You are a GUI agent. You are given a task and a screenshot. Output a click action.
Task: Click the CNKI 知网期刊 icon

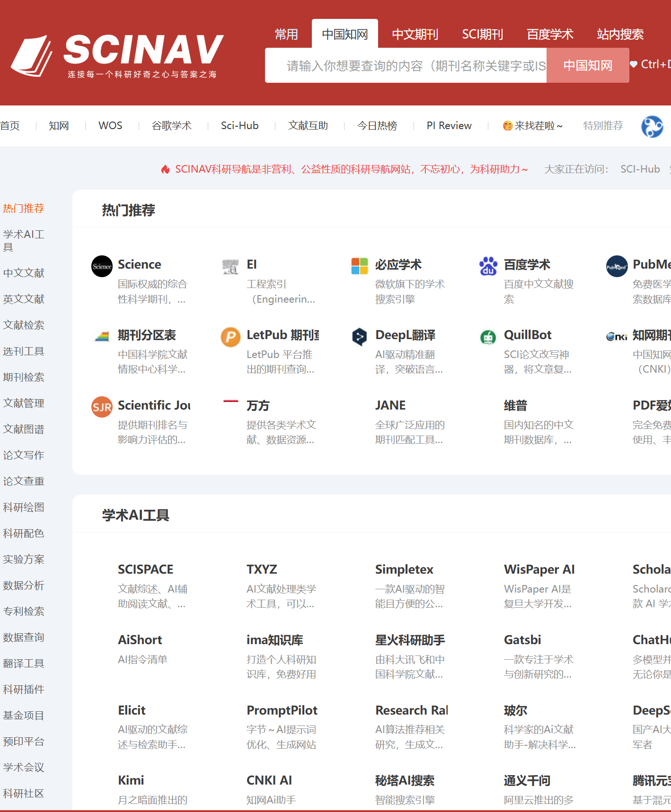(617, 337)
